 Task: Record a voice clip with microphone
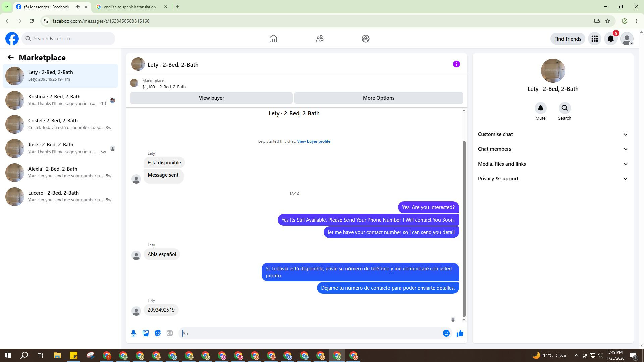pos(133,333)
